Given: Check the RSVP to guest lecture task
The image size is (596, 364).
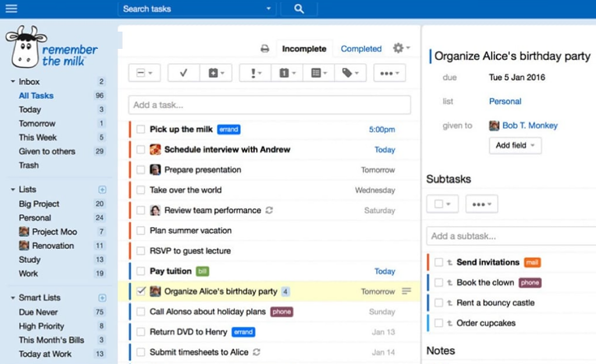Looking at the screenshot, I should pos(141,251).
